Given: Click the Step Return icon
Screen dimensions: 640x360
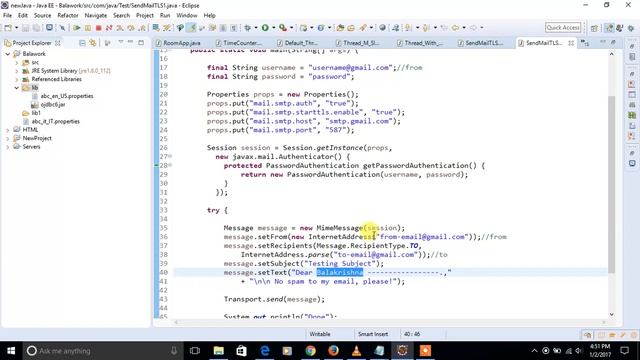Looking at the screenshot, I should tap(142, 28).
